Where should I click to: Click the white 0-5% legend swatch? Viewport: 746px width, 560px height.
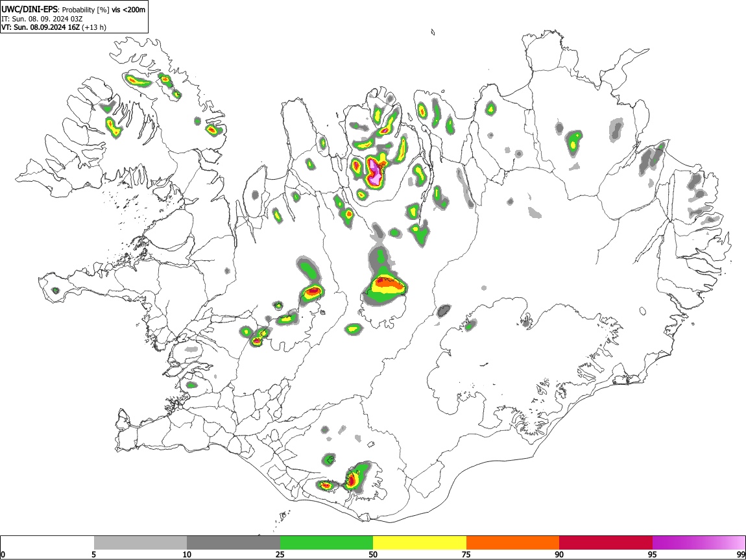pos(47,543)
